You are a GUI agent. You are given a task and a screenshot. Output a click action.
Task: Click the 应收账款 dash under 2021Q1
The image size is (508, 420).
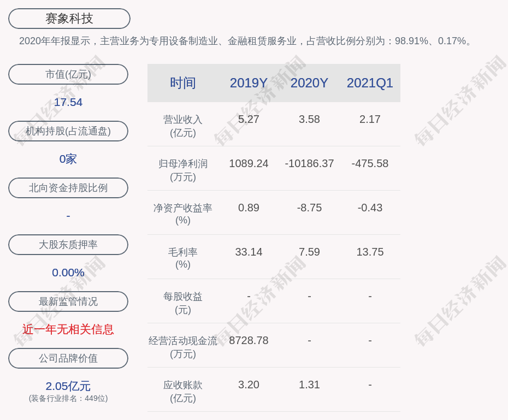click(x=370, y=385)
